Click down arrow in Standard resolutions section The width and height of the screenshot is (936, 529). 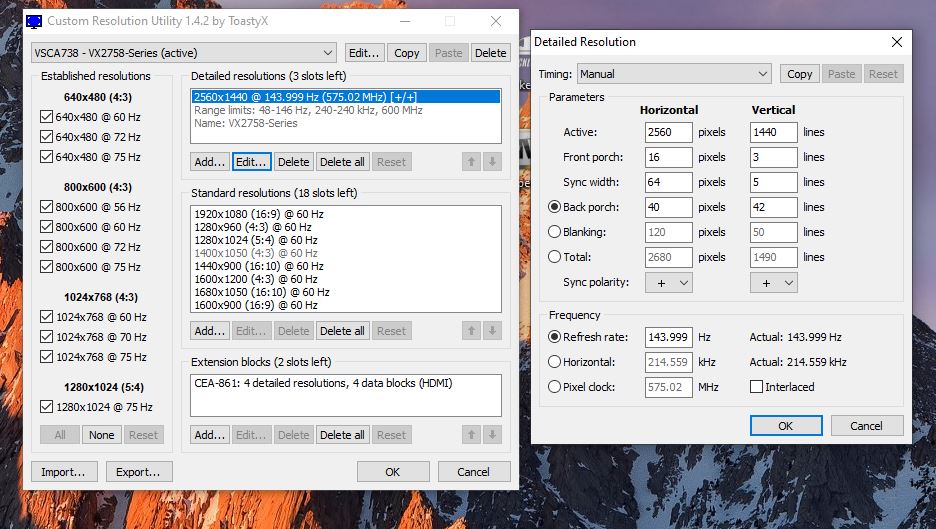point(492,331)
